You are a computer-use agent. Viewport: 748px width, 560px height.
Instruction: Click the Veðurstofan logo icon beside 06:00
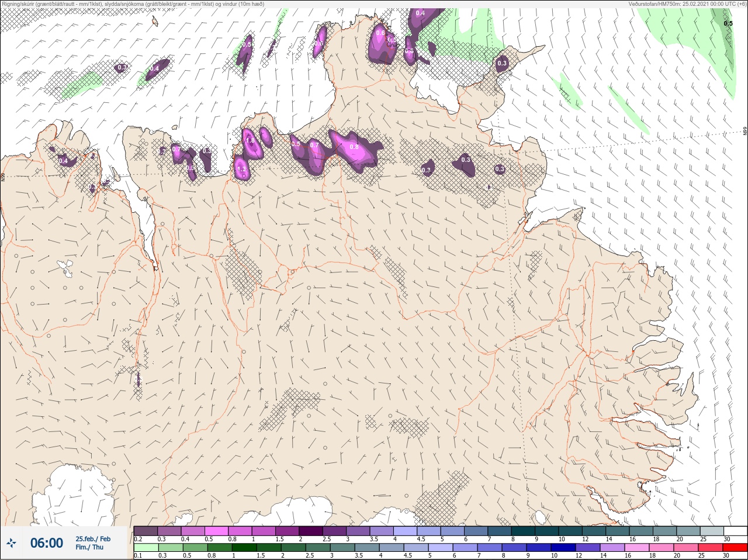(x=11, y=543)
